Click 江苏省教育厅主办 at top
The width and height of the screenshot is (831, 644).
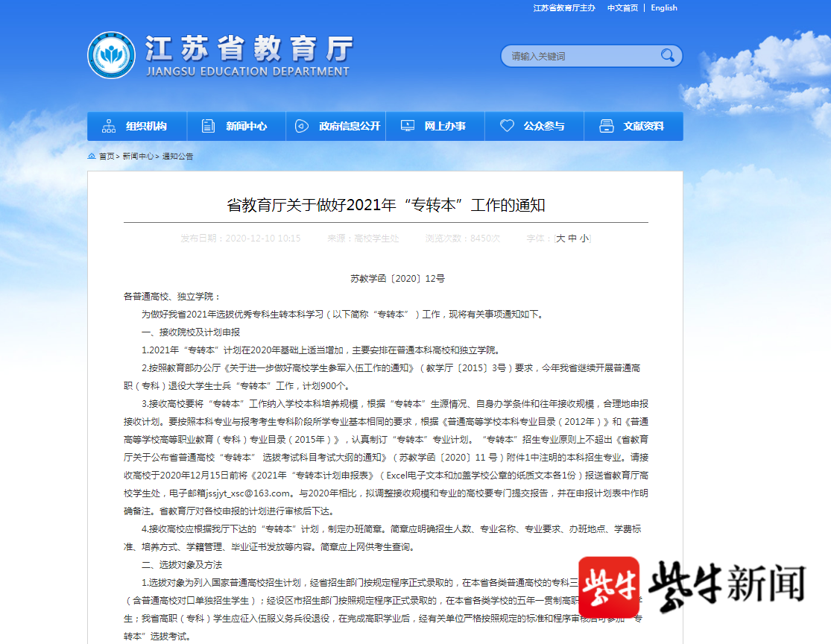564,8
